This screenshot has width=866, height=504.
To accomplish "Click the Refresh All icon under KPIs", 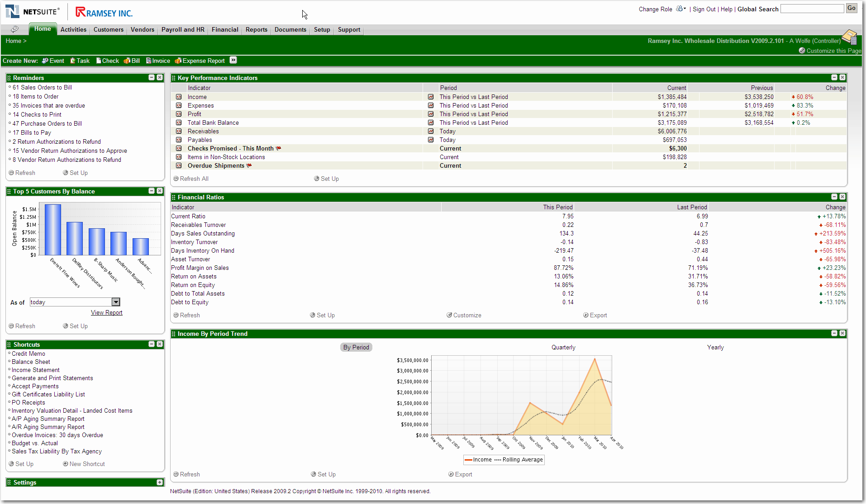I will (176, 179).
